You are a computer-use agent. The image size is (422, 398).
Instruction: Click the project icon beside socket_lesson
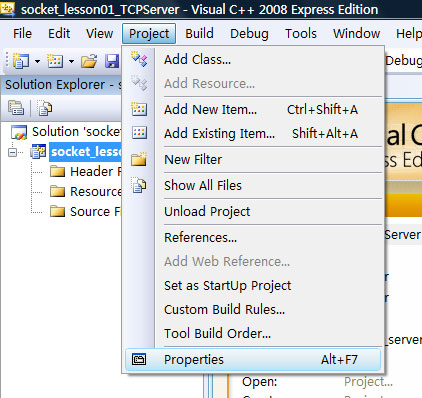click(x=38, y=152)
